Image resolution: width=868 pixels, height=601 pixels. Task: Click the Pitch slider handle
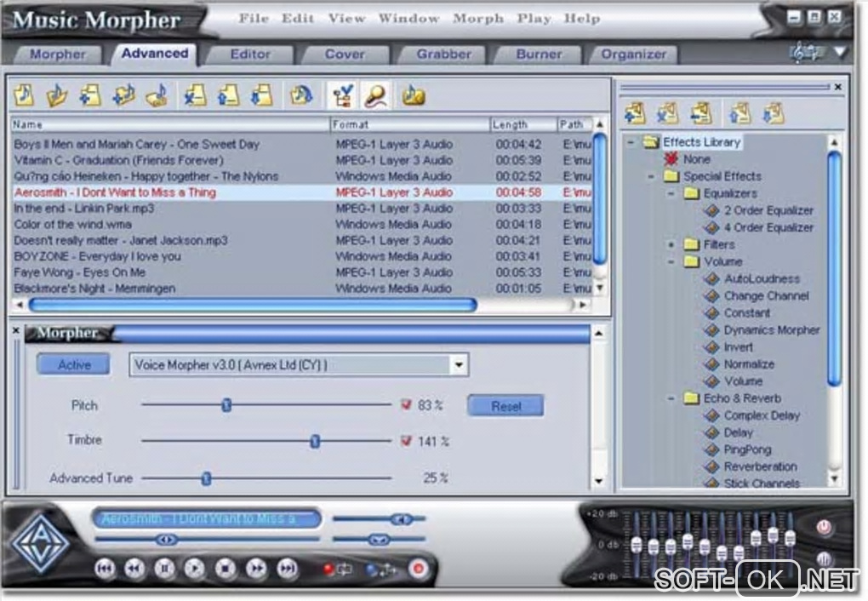click(226, 405)
